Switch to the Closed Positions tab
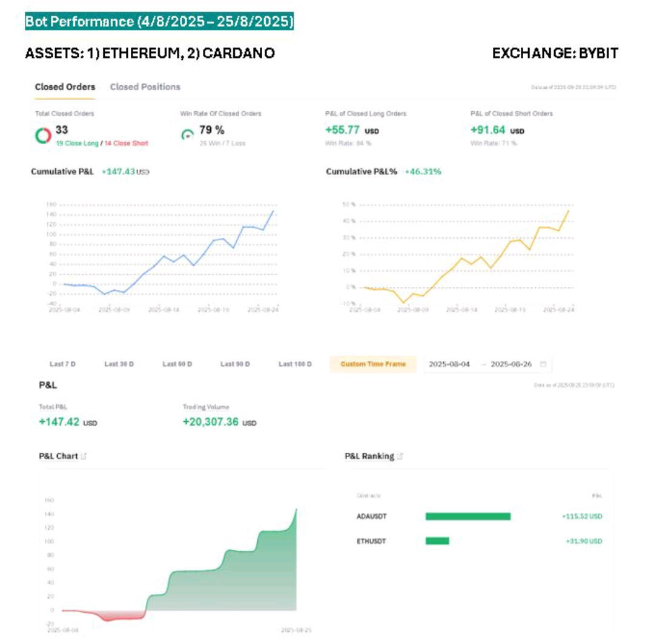Image resolution: width=654 pixels, height=644 pixels. coord(145,87)
